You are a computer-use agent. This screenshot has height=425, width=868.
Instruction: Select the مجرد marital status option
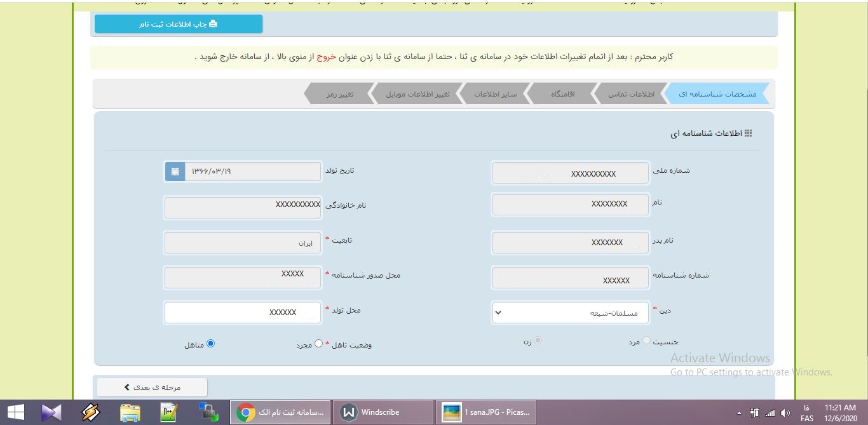tap(318, 342)
